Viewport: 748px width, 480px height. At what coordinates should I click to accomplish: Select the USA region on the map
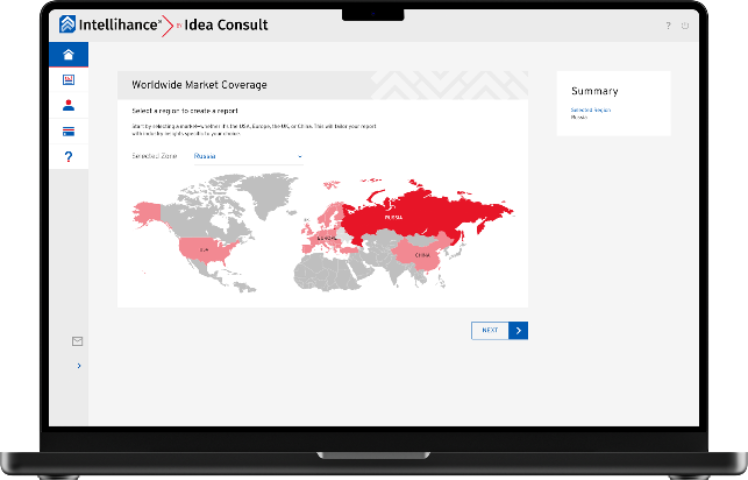(x=203, y=250)
